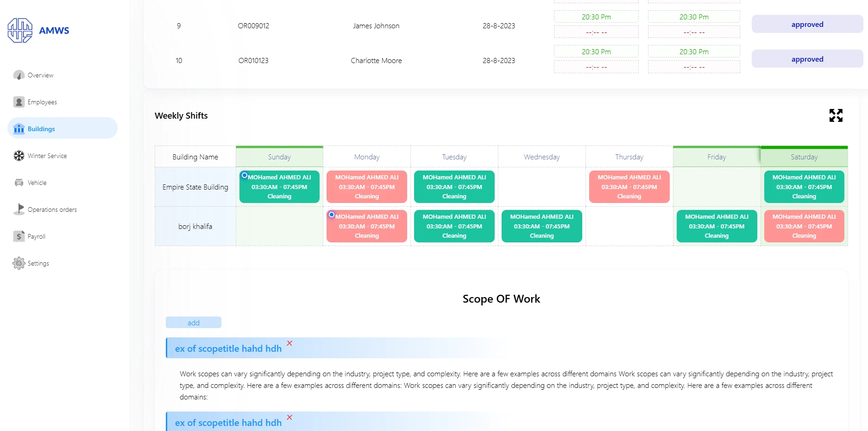Toggle radio on Sunday Empire State shift
Screen dimensions: 868x431
pyautogui.click(x=245, y=175)
